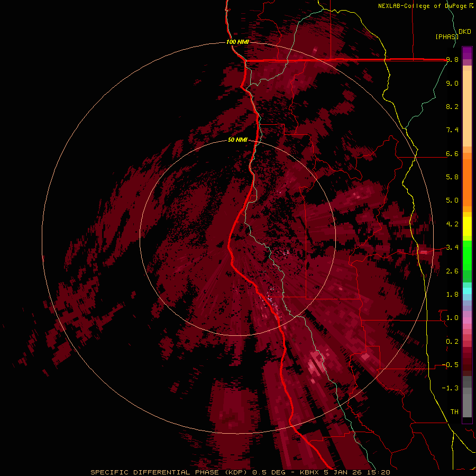Pick the pink color-bar segment near 1.0
This screenshot has height=476, width=476.
[467, 321]
